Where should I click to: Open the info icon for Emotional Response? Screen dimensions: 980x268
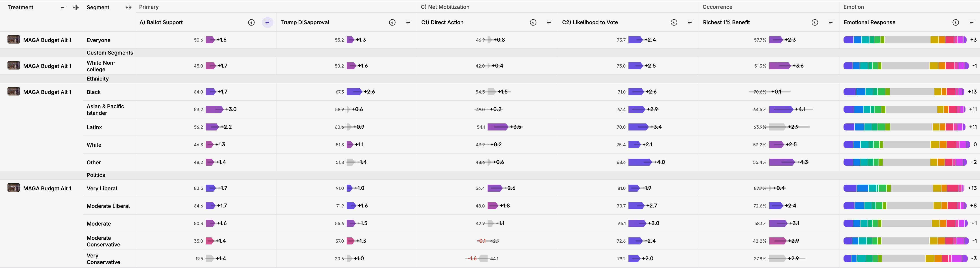coord(955,22)
